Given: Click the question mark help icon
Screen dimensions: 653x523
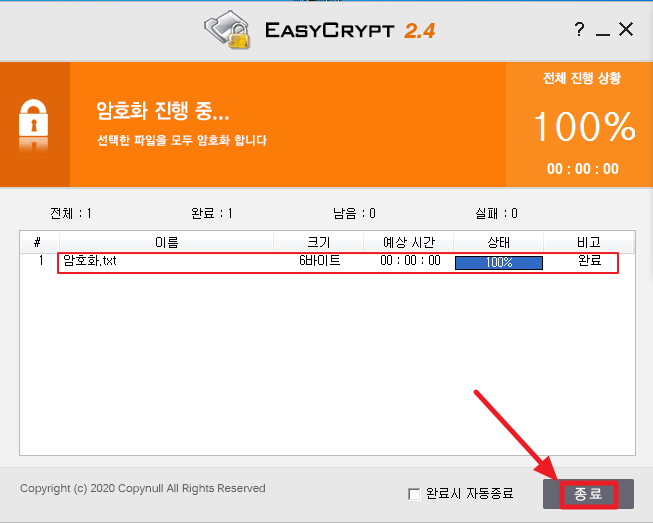Looking at the screenshot, I should (x=579, y=30).
